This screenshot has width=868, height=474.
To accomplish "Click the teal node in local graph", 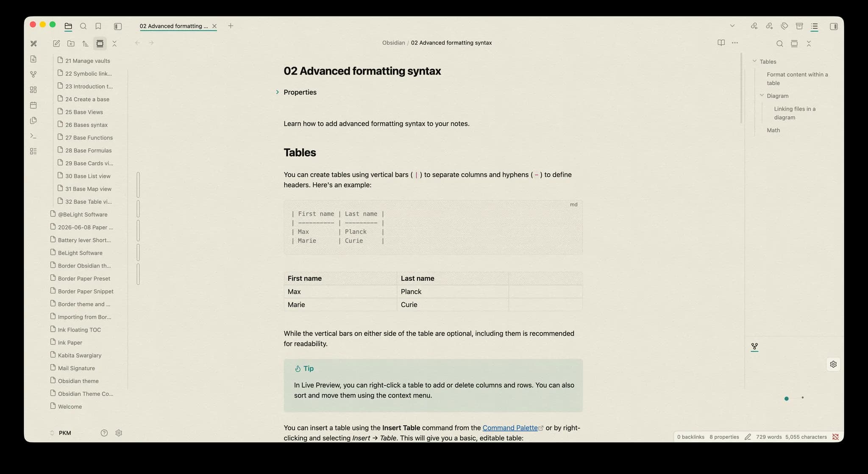I will pos(787,399).
